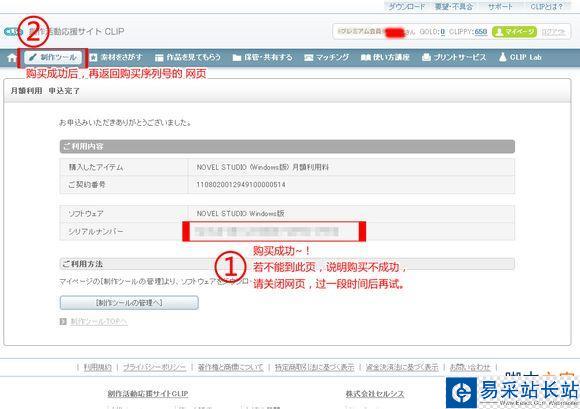Click arrow icon beside 制作ツールTOPへ
Screen dimensions: 580x409
pyautogui.click(x=63, y=322)
